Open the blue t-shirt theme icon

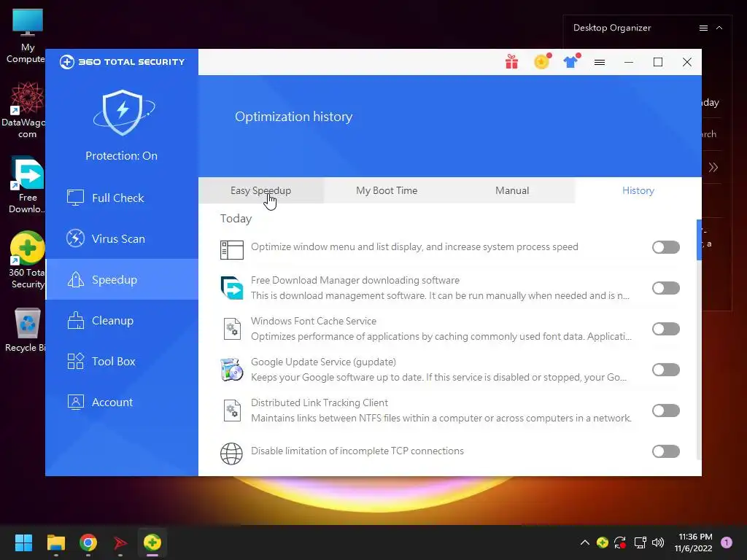[570, 61]
